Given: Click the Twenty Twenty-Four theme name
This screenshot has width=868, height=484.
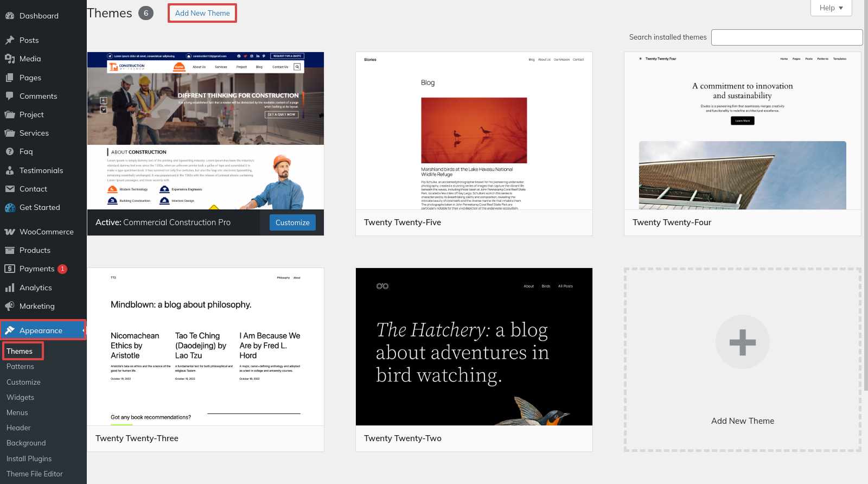Looking at the screenshot, I should [672, 222].
